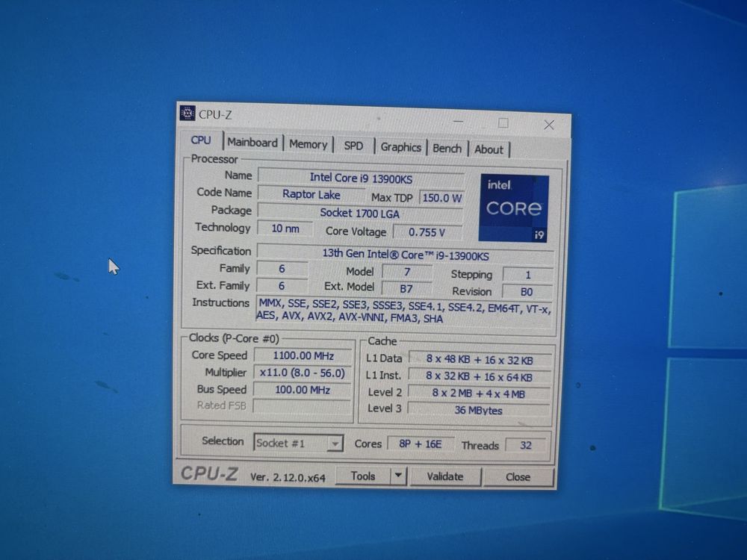The width and height of the screenshot is (747, 560).
Task: Click the Max TDP value '150.0 W'
Action: [441, 198]
